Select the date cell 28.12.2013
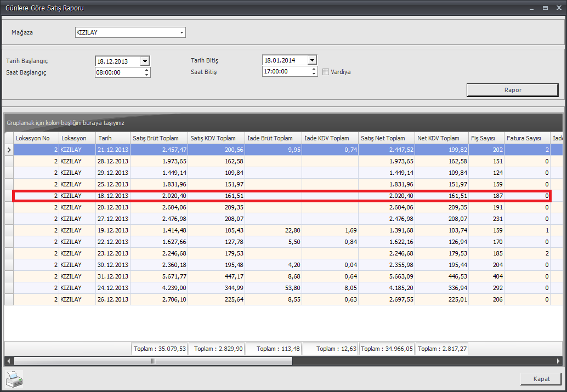The height and width of the screenshot is (392, 567). [113, 161]
